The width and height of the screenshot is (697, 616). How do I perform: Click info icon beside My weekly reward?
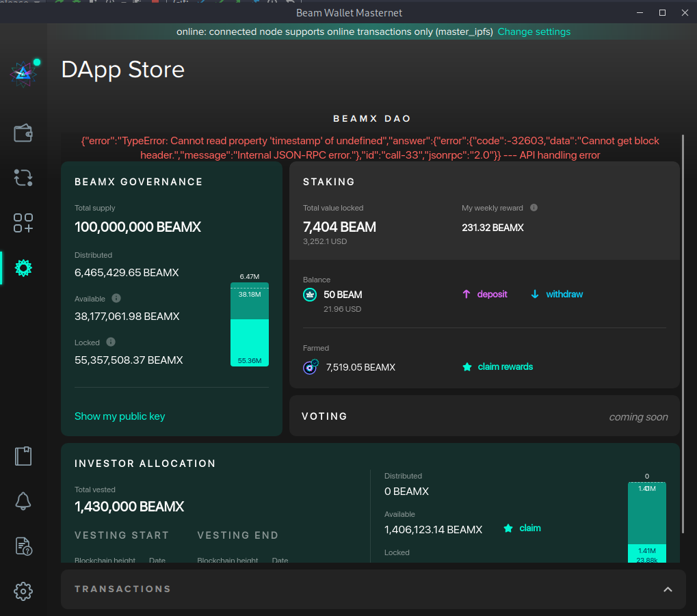click(x=534, y=208)
